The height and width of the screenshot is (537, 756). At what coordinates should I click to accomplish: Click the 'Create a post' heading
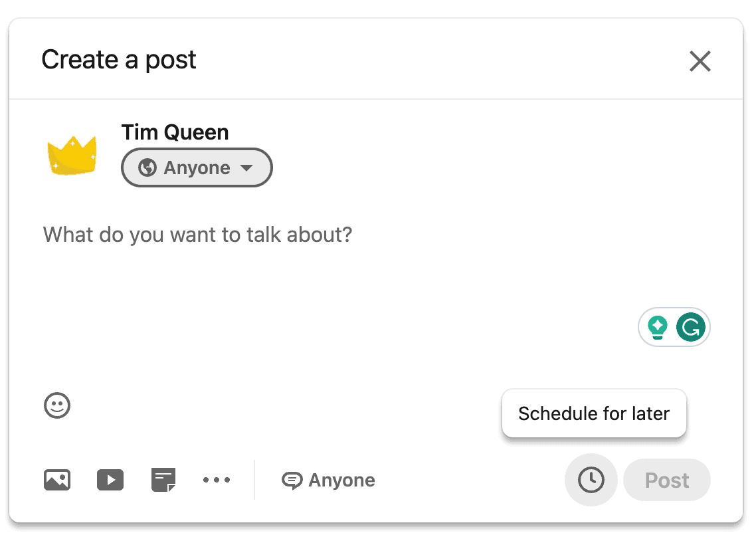tap(119, 60)
